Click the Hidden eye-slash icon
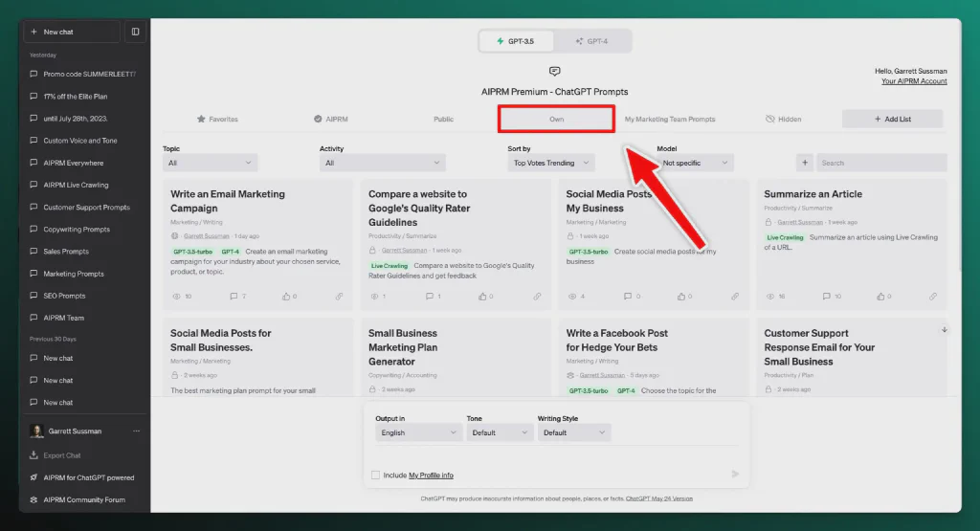 [770, 119]
